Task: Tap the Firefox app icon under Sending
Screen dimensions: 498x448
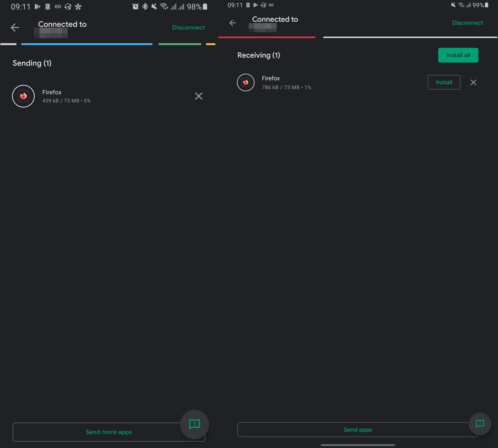Action: [23, 96]
